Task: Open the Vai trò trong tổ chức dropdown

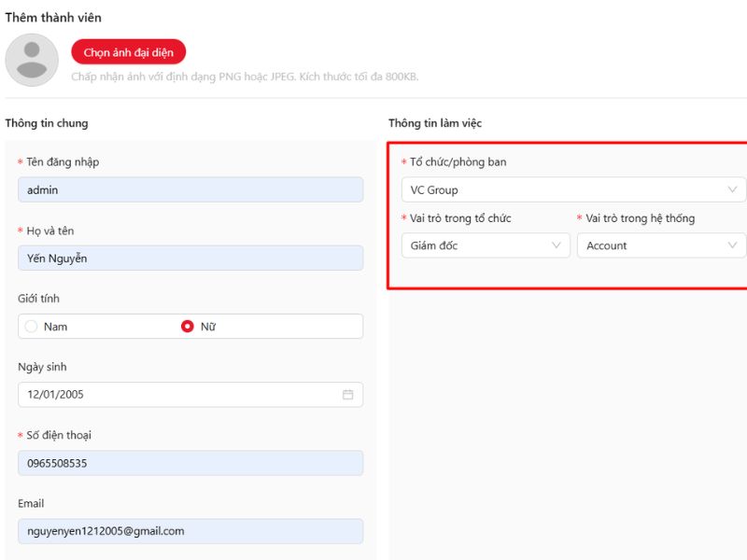Action: (x=476, y=245)
